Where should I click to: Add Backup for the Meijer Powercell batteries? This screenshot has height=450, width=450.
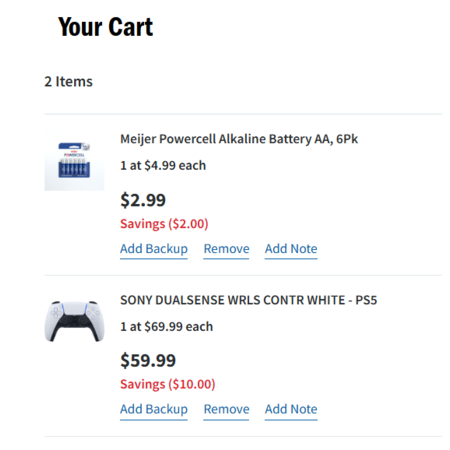[154, 249]
